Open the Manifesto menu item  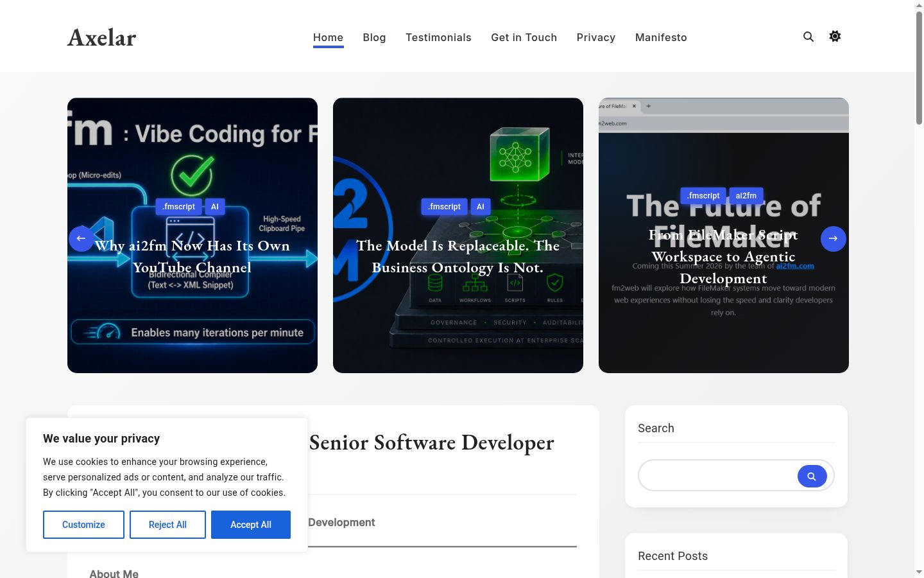[x=661, y=37]
